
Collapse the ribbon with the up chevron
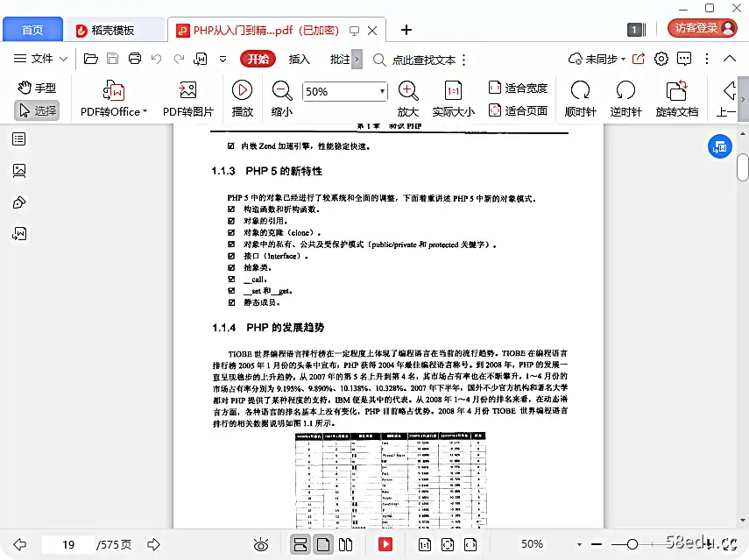point(730,59)
